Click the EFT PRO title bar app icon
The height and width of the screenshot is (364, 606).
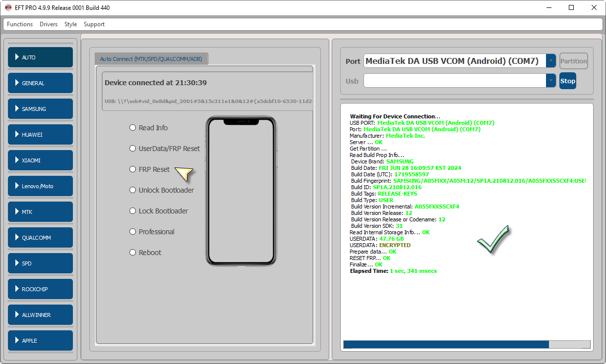tap(8, 7)
